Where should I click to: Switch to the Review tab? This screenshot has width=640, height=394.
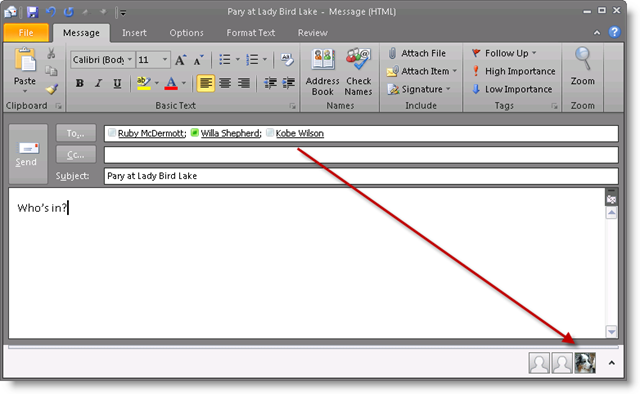click(x=313, y=33)
